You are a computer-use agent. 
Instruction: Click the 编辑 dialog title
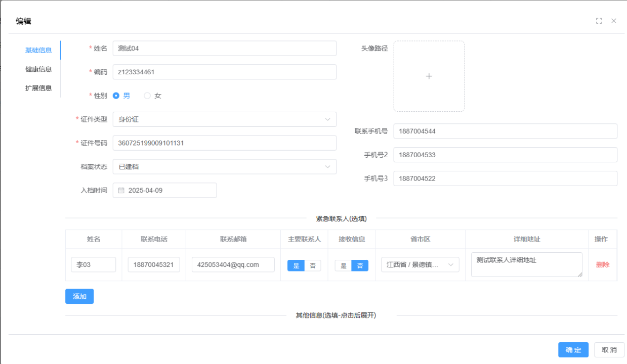(24, 21)
